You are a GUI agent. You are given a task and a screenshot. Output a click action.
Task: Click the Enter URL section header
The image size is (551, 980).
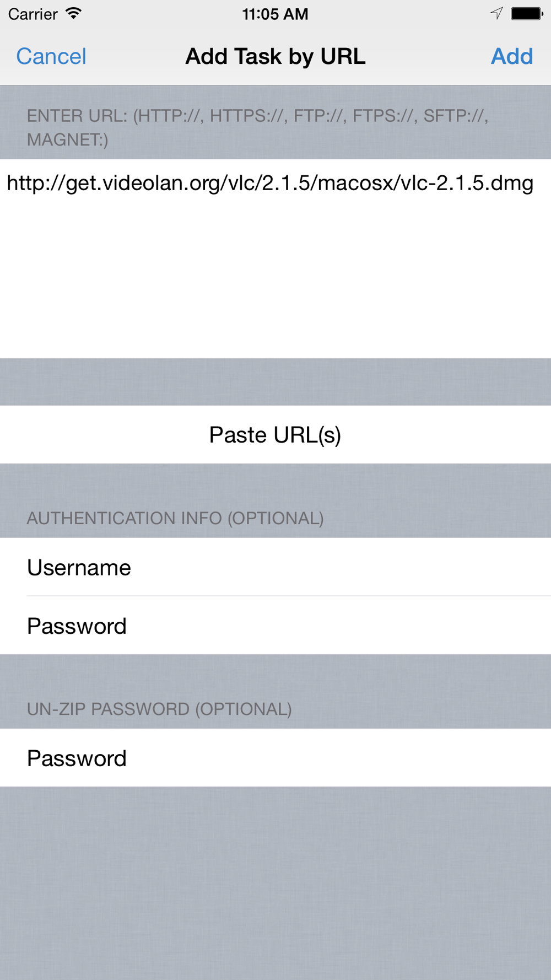(258, 127)
